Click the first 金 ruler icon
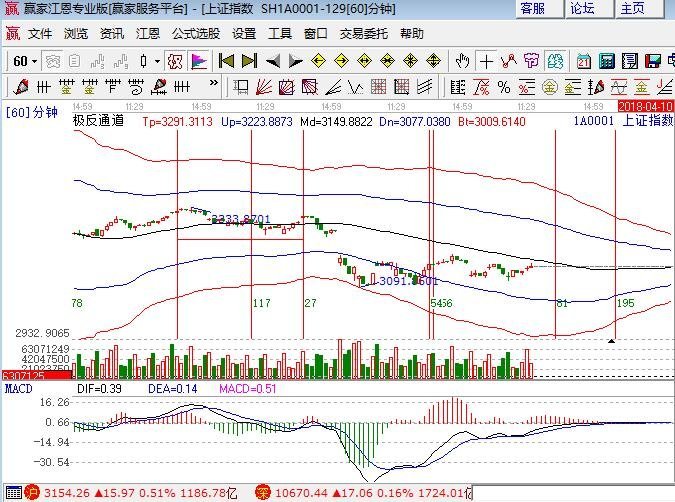 pos(66,87)
